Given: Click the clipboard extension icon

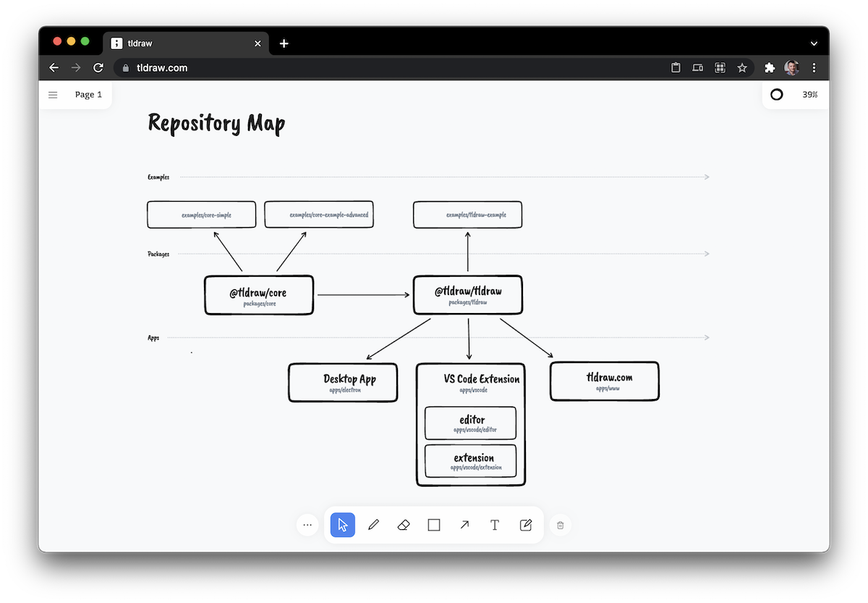Looking at the screenshot, I should (676, 68).
